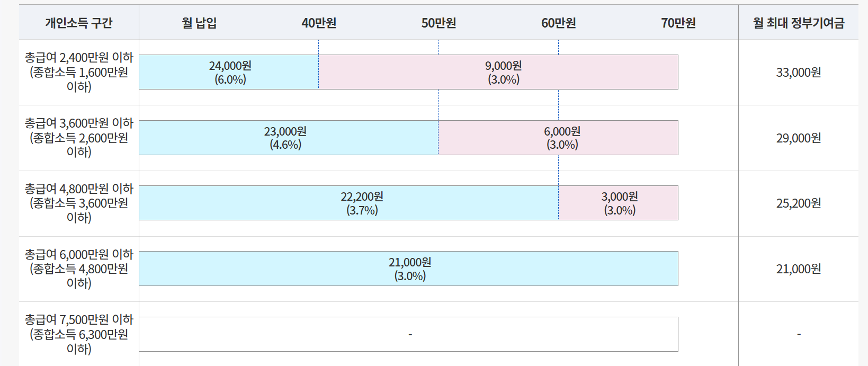Click the pink 3,000원 (3.0%) bar

619,203
